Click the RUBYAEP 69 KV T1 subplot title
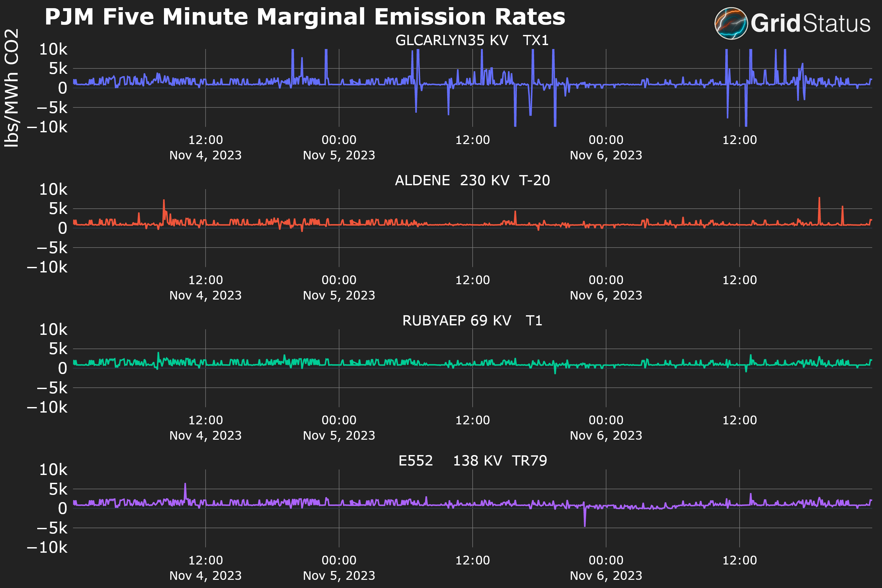The height and width of the screenshot is (588, 882). pyautogui.click(x=472, y=321)
